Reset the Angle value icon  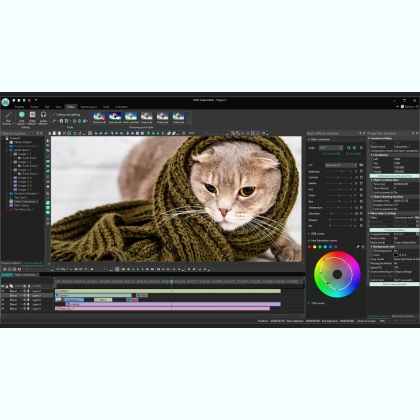click(361, 148)
